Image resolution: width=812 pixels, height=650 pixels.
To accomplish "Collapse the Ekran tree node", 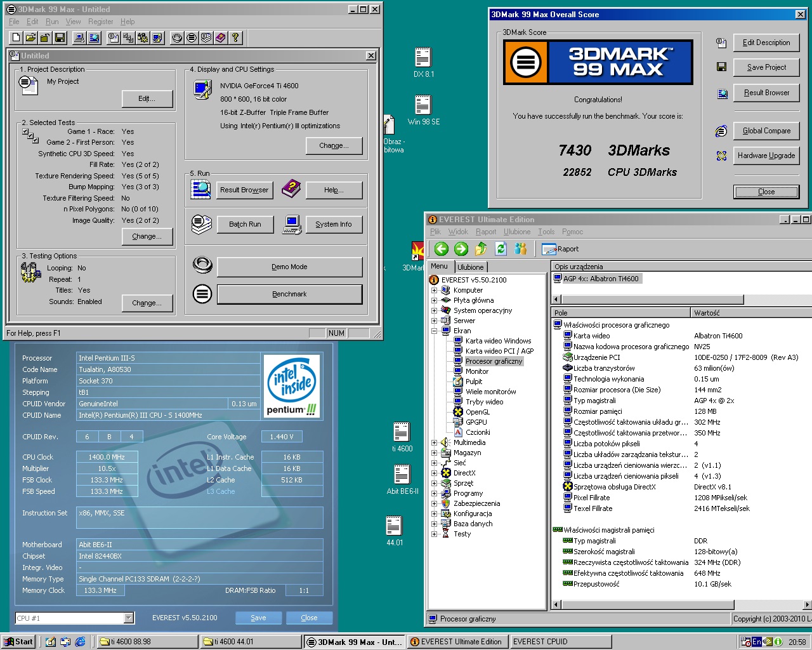I will coord(435,331).
